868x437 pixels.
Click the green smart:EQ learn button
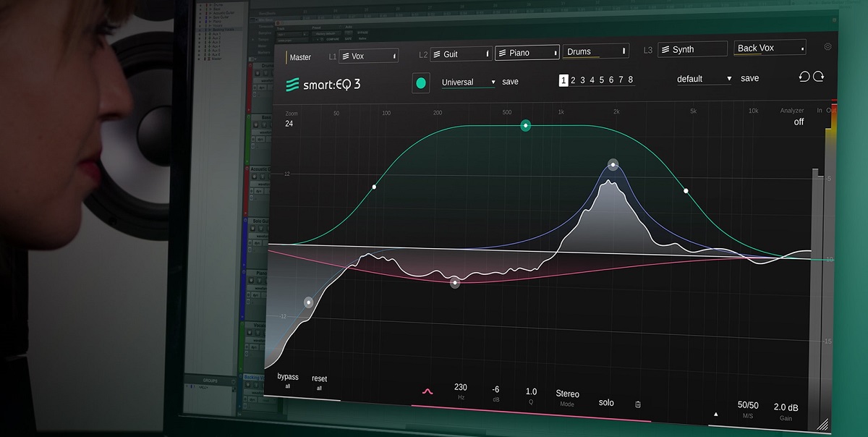coord(420,83)
